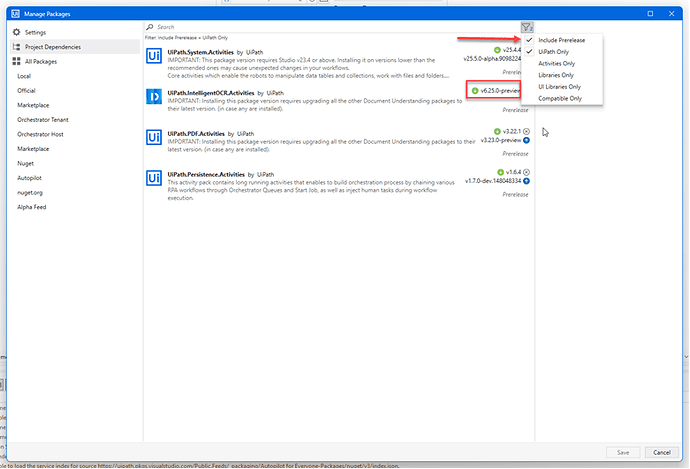The image size is (690, 469).
Task: Select the Nuget feed
Action: 26,163
